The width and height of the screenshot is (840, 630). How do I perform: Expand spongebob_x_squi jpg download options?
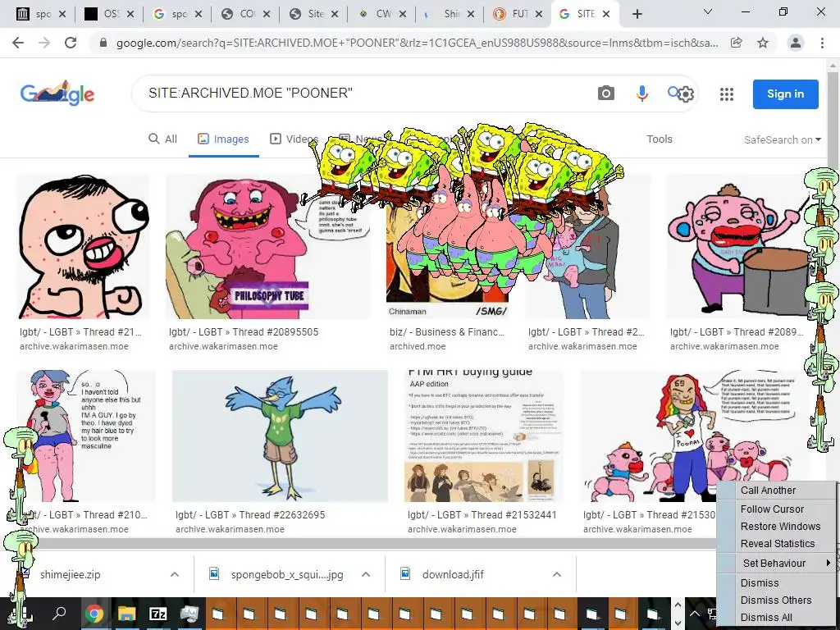point(366,574)
